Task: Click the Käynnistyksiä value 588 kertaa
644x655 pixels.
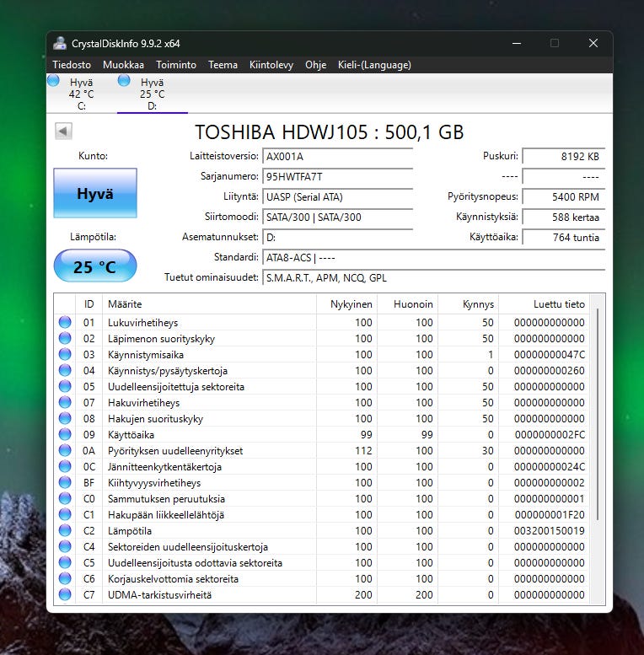Action: (x=563, y=217)
